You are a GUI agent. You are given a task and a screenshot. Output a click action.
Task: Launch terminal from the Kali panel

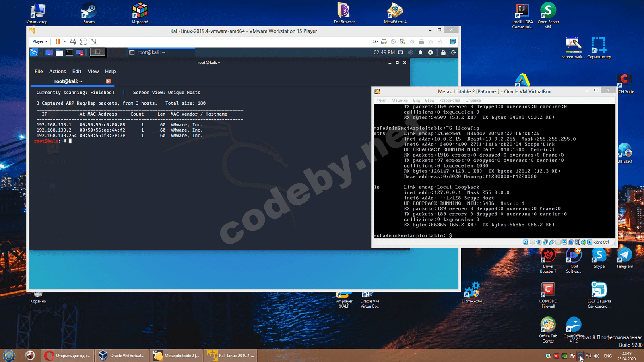(x=70, y=52)
